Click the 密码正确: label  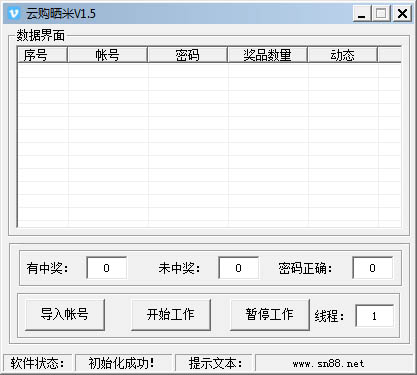click(x=305, y=268)
